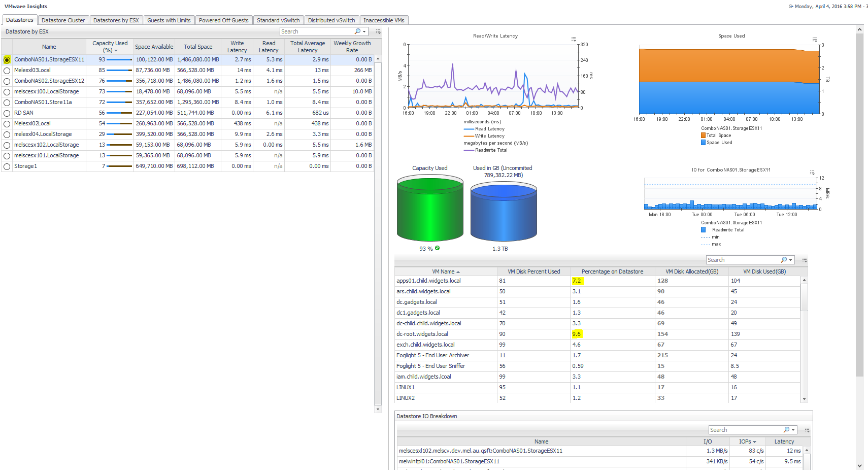Expand VM table search dropdown arrow

point(790,260)
